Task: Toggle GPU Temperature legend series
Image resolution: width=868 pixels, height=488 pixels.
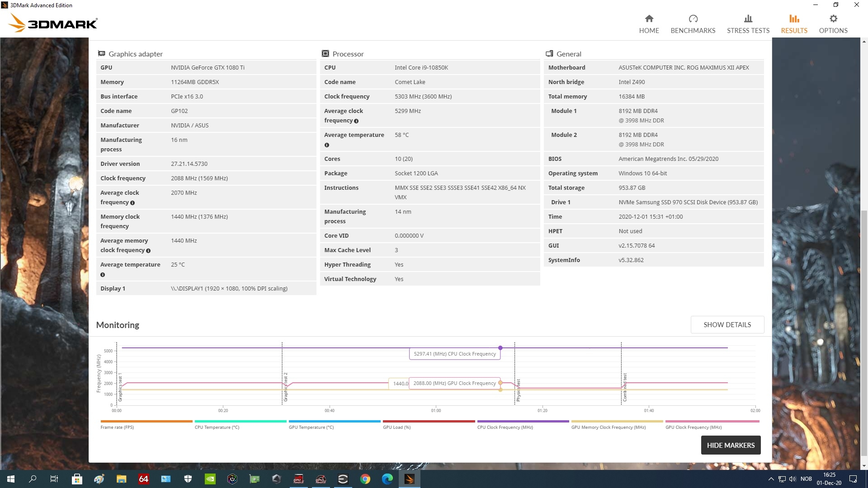Action: click(334, 424)
